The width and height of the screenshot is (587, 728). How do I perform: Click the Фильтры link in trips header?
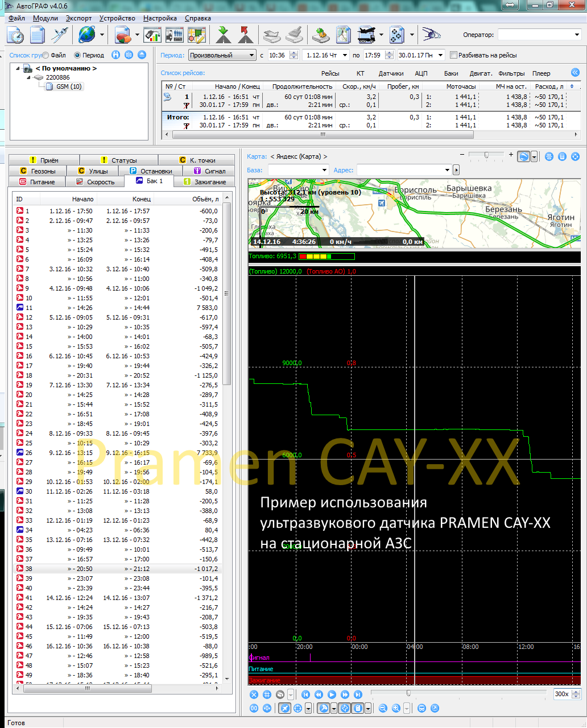[511, 73]
